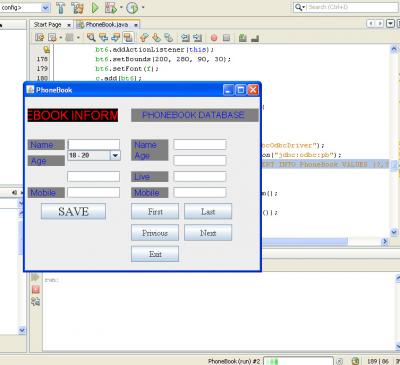Open the Age 18 - 20 combo box
The image size is (400, 365).
[x=115, y=155]
